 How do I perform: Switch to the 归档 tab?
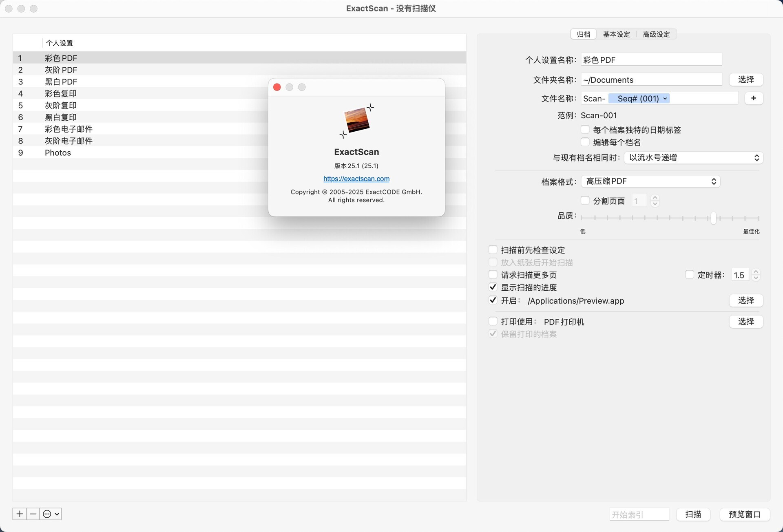pyautogui.click(x=583, y=34)
